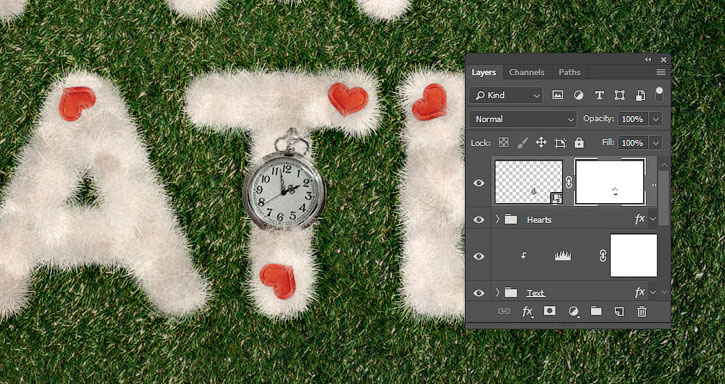Toggle mask link on adjustment layer
Viewport: 725px width, 384px height.
point(602,256)
